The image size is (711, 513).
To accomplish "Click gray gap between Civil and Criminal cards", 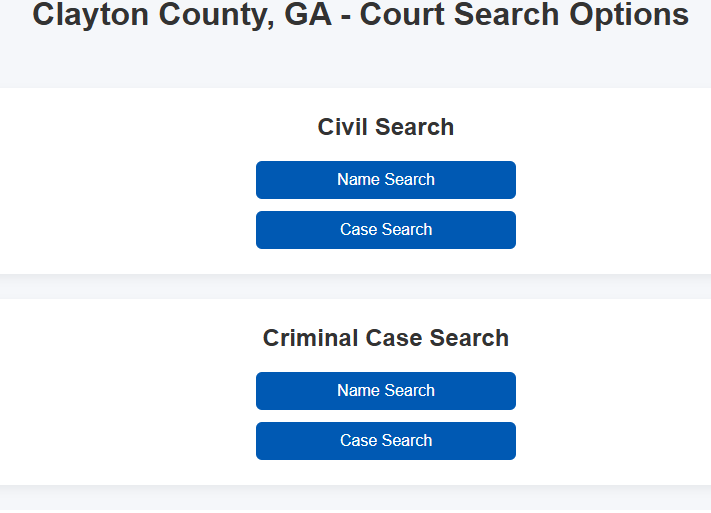I will coord(386,287).
